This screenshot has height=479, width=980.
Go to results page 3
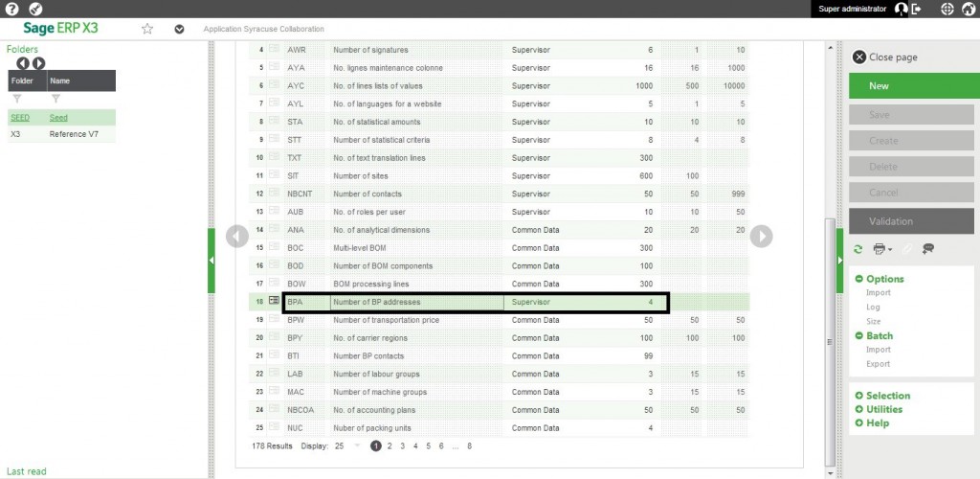402,446
